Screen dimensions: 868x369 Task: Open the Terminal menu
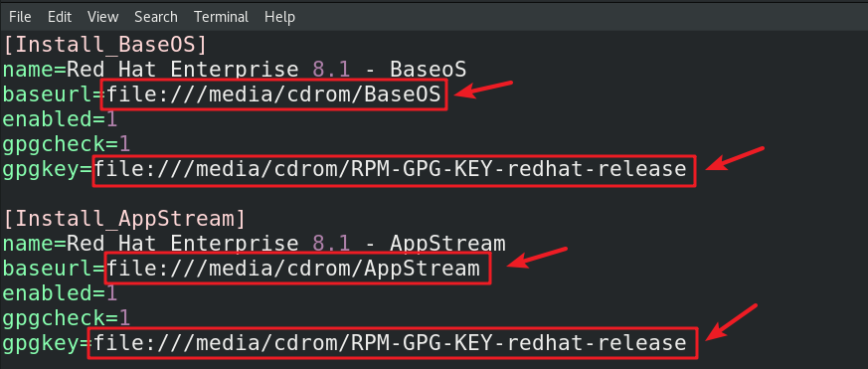point(221,17)
